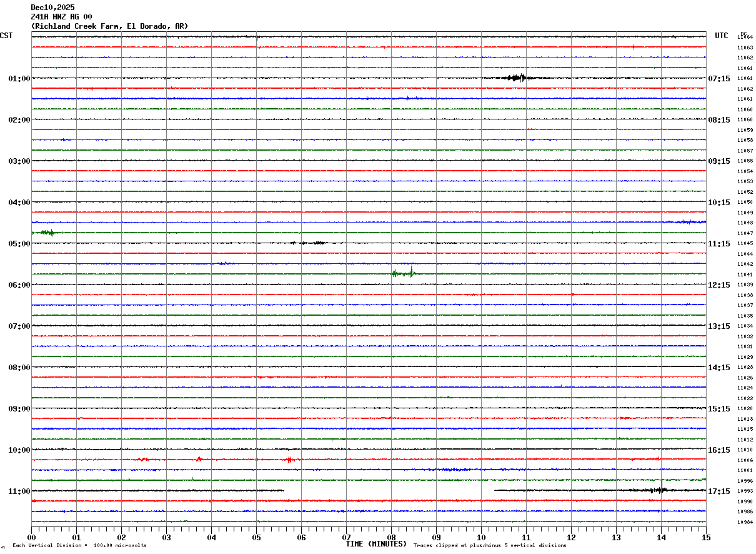Image resolution: width=756 pixels, height=554 pixels.
Task: Click the Richland Creek Farm location title
Action: click(109, 26)
